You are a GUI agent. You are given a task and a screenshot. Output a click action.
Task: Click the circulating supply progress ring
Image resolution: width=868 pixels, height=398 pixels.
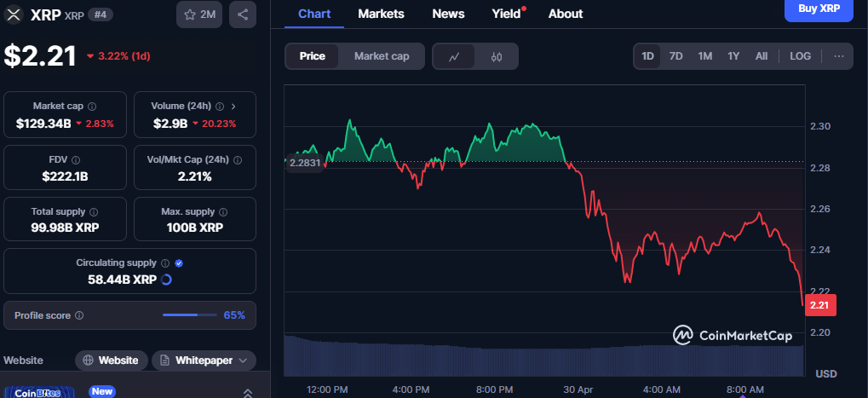(x=166, y=280)
